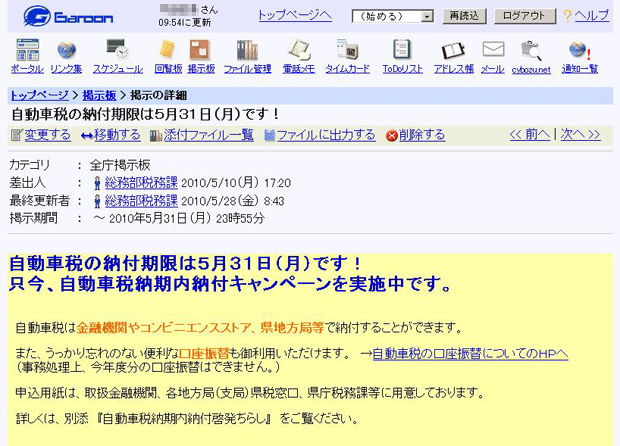The width and height of the screenshot is (620, 446).
Task: Click the 掲示板 menu text link
Action: (x=201, y=69)
